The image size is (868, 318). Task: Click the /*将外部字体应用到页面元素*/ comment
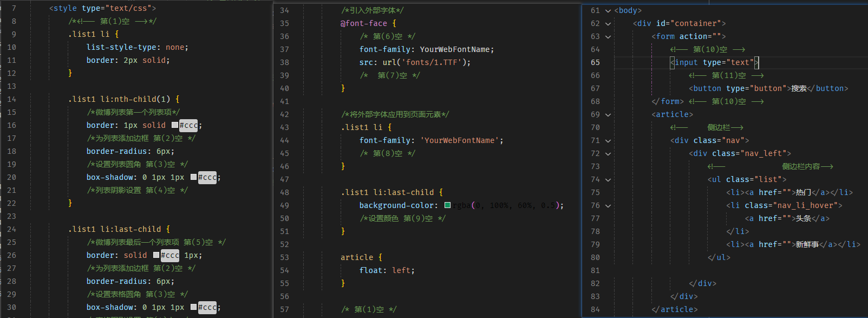point(395,114)
